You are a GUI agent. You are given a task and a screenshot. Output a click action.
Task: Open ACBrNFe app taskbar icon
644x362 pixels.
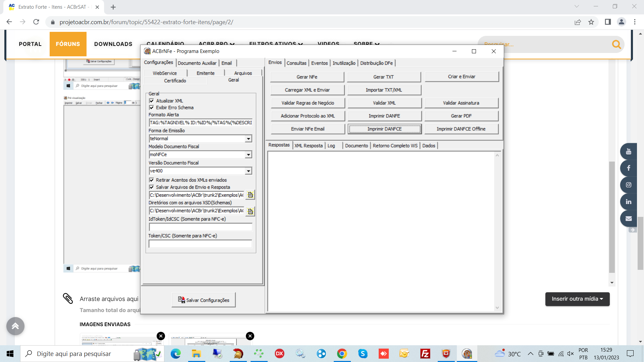pyautogui.click(x=467, y=354)
